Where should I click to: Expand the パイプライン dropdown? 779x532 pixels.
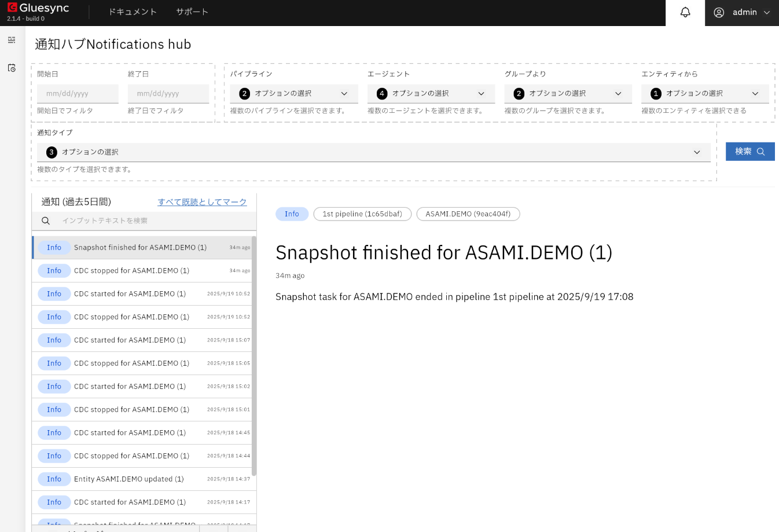tap(344, 94)
